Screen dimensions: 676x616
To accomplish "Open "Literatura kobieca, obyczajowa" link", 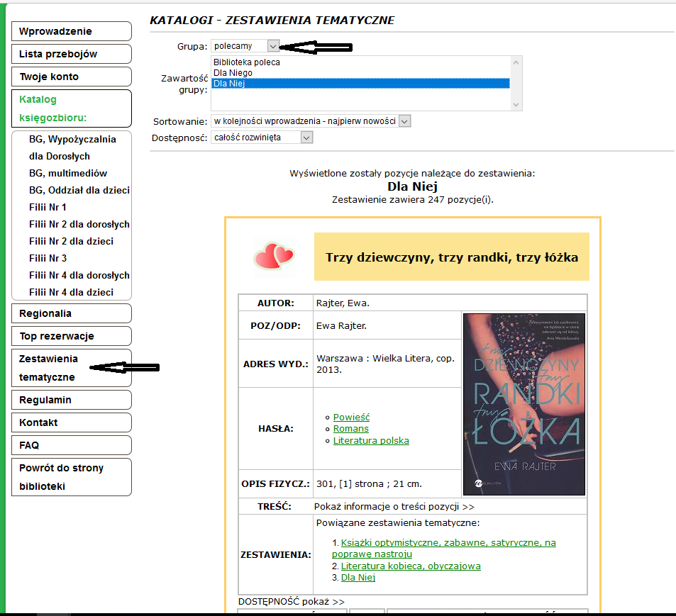I will pos(411,566).
